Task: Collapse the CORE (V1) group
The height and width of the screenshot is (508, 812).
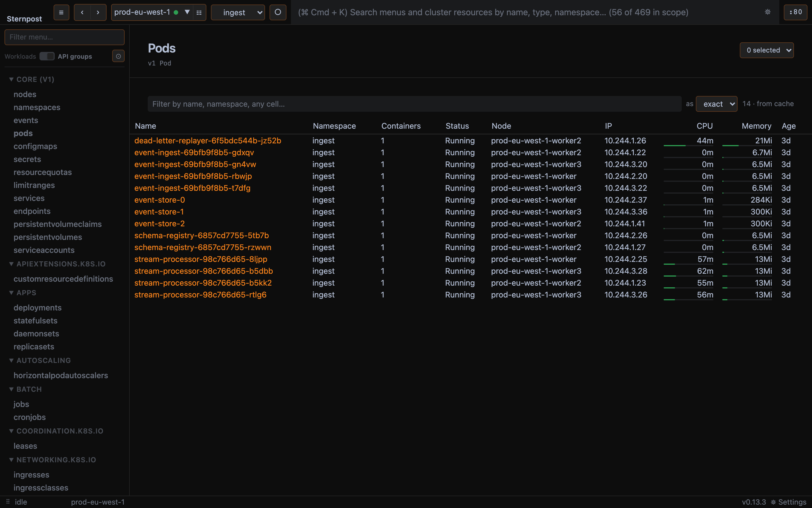Action: (32, 79)
